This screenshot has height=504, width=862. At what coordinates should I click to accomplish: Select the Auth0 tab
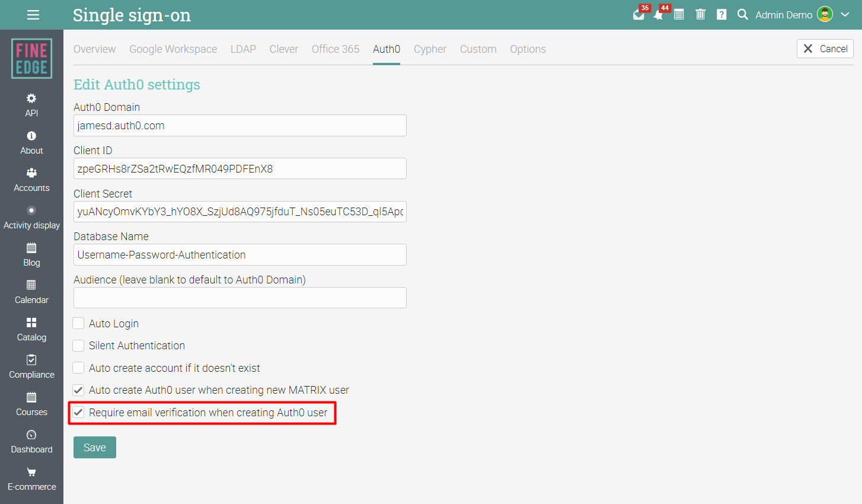[387, 49]
